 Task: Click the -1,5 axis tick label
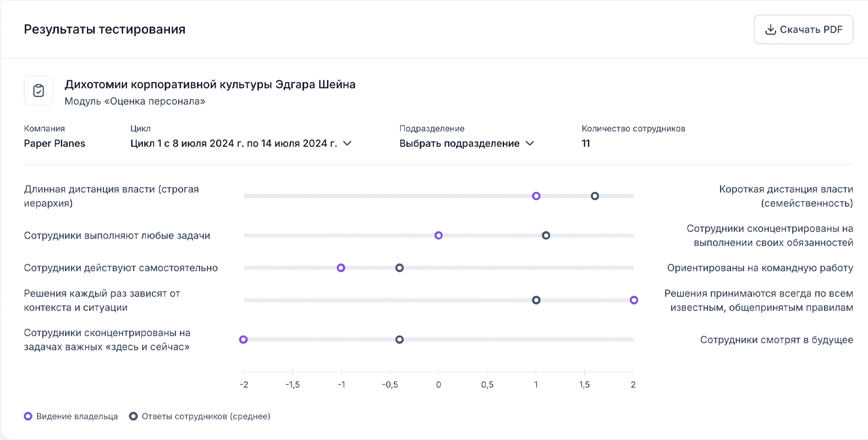[x=293, y=385]
